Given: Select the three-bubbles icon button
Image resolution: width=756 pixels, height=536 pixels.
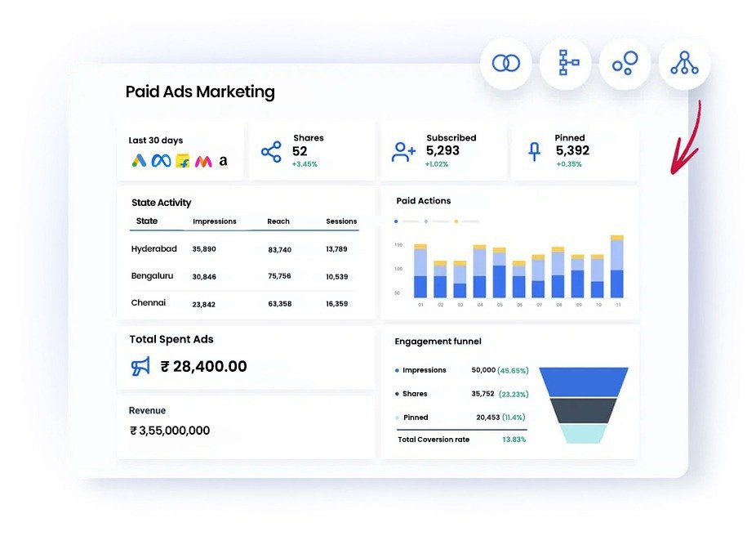Looking at the screenshot, I should (x=625, y=63).
